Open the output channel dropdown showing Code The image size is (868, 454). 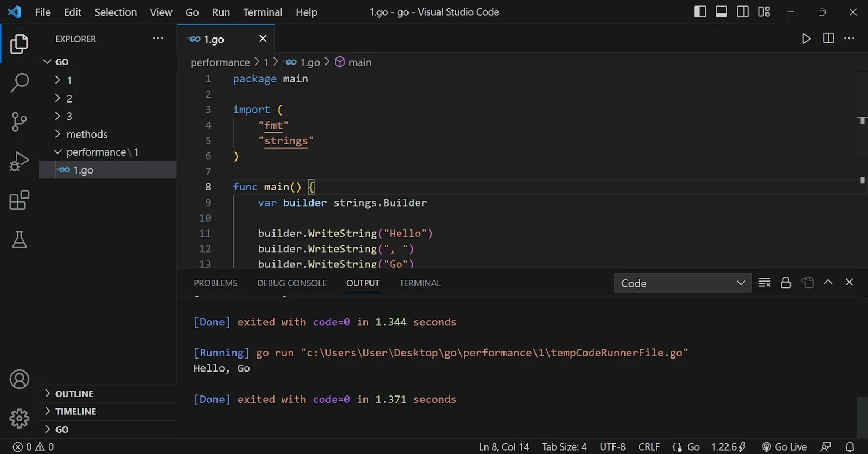[682, 283]
